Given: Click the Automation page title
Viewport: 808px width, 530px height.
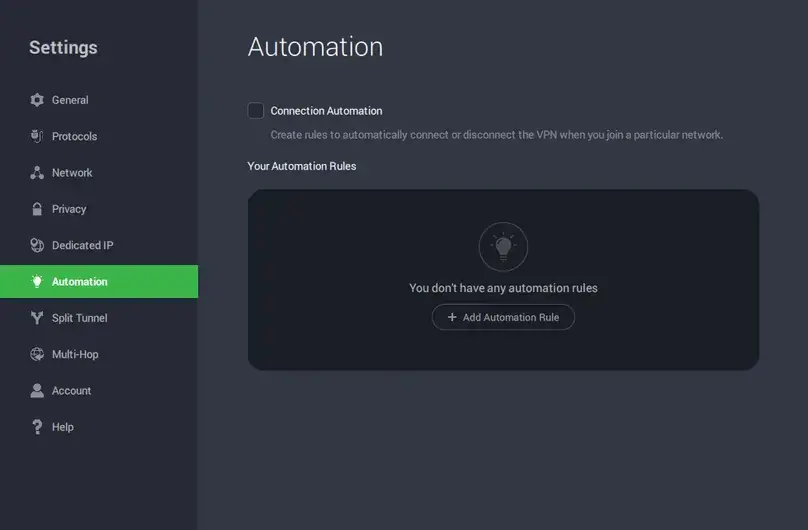Looking at the screenshot, I should point(315,47).
